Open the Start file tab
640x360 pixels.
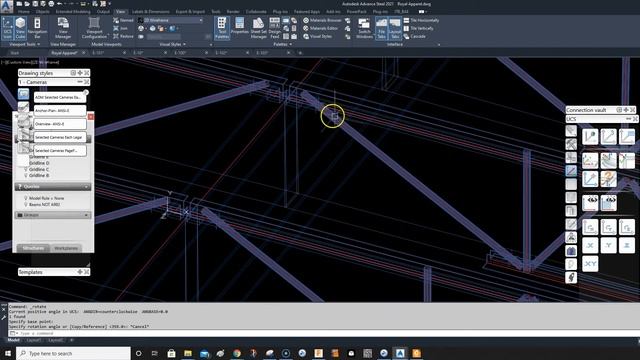pos(15,53)
